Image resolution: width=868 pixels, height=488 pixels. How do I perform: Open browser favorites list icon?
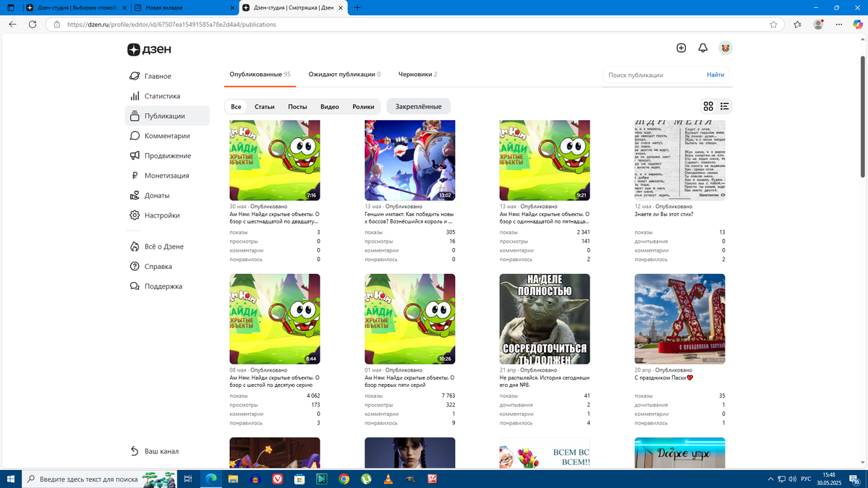[x=797, y=24]
